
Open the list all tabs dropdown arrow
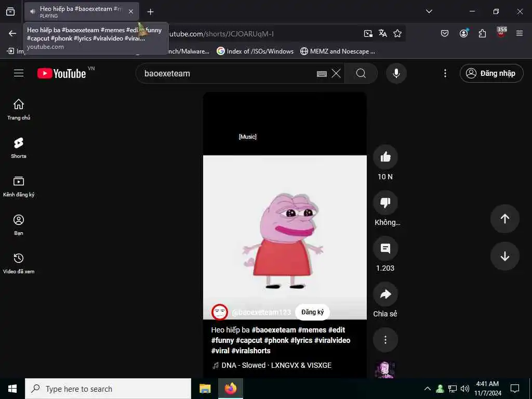[429, 11]
